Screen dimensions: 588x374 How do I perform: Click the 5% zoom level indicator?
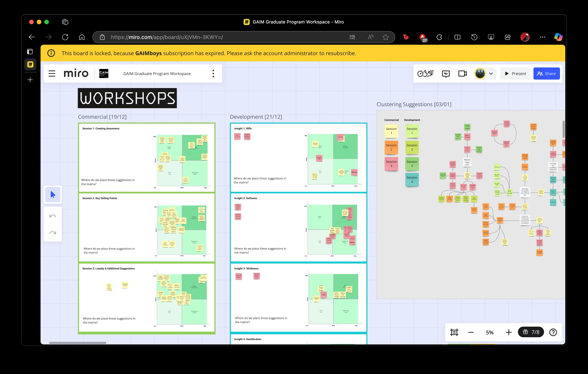[x=490, y=332]
